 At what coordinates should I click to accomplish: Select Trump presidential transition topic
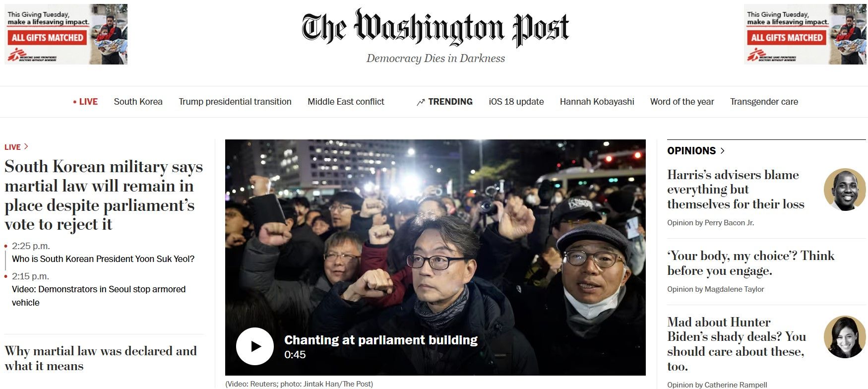point(235,102)
